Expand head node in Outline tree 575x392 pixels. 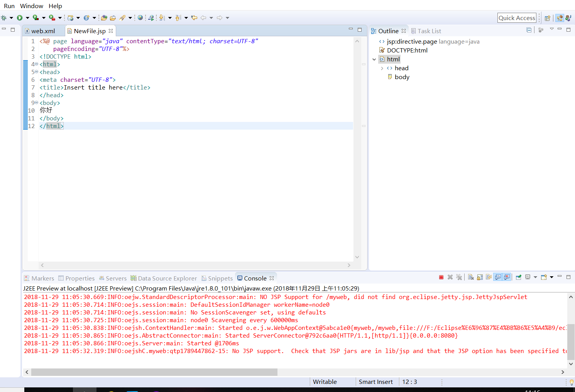382,68
